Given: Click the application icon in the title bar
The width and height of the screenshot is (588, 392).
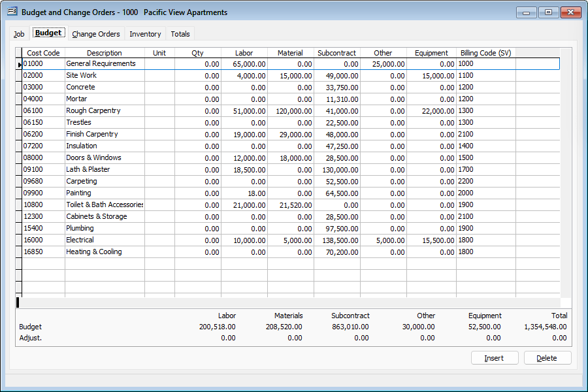Looking at the screenshot, I should click(x=11, y=12).
